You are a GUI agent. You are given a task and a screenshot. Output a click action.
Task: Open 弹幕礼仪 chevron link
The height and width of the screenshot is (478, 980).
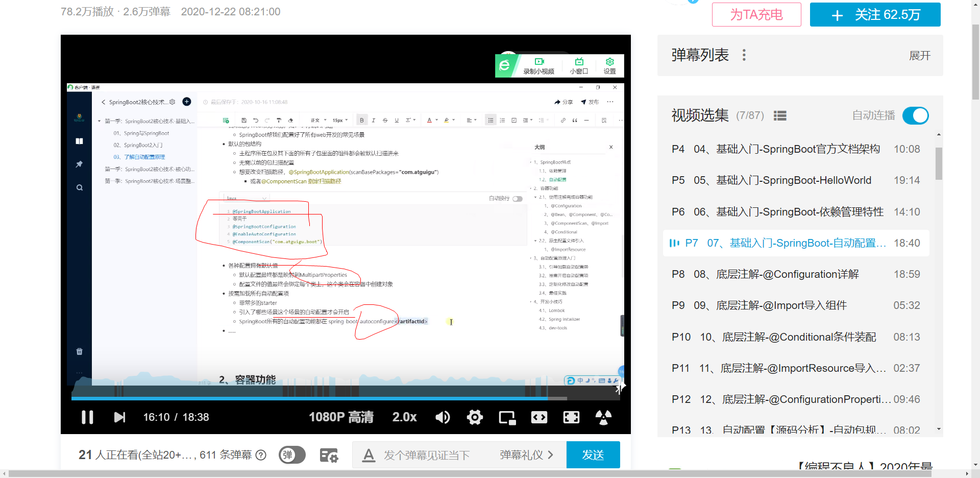point(526,455)
